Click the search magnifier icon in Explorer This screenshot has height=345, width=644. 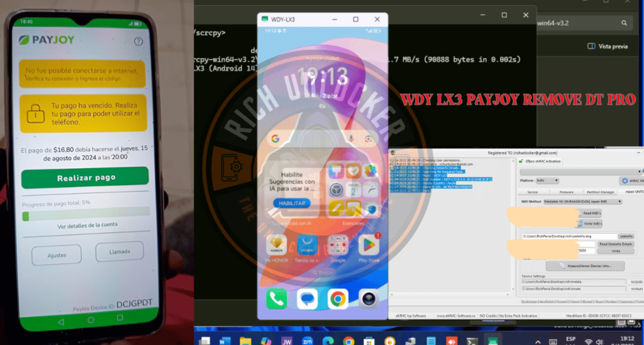click(x=624, y=23)
